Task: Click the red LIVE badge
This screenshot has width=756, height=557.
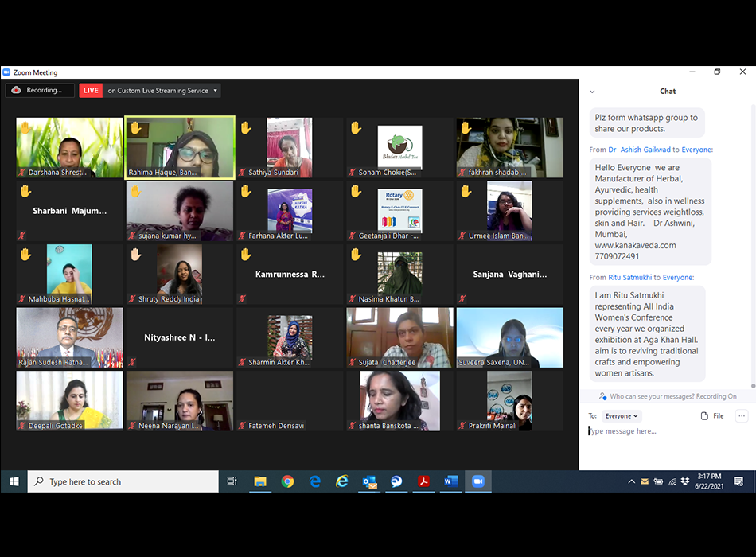Action: click(91, 90)
